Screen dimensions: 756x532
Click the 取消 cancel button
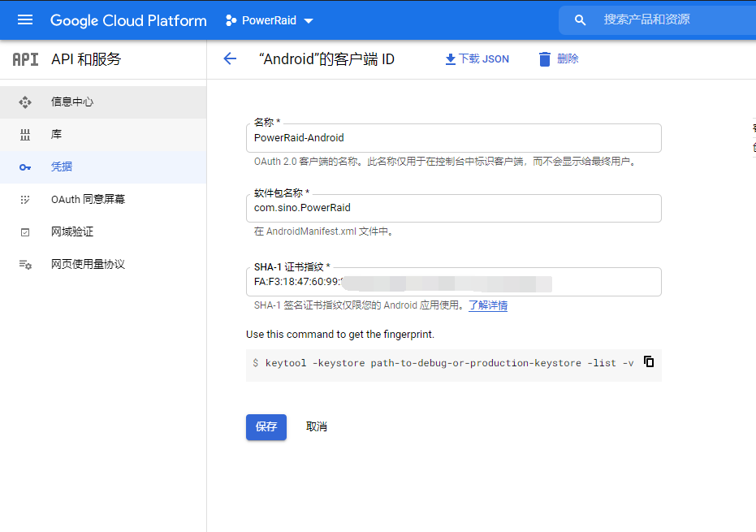click(x=317, y=427)
